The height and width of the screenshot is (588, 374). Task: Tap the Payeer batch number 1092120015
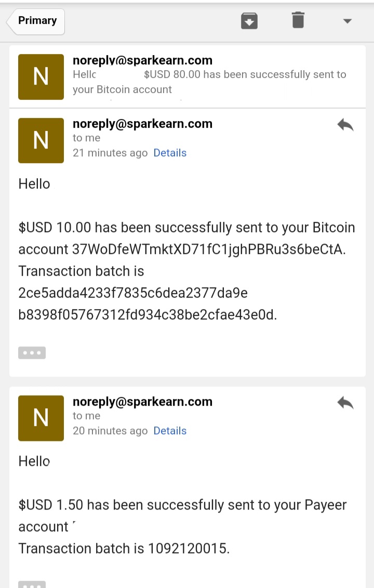(x=189, y=549)
